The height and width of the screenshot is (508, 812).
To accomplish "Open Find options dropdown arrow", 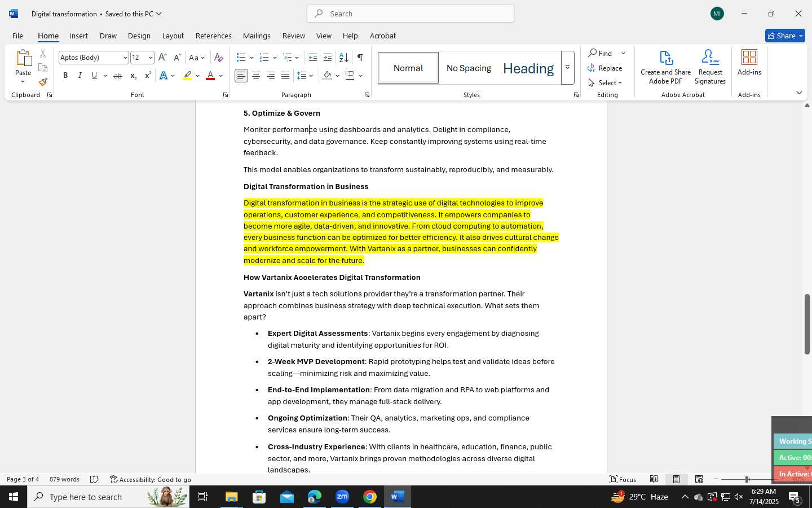I will [623, 54].
